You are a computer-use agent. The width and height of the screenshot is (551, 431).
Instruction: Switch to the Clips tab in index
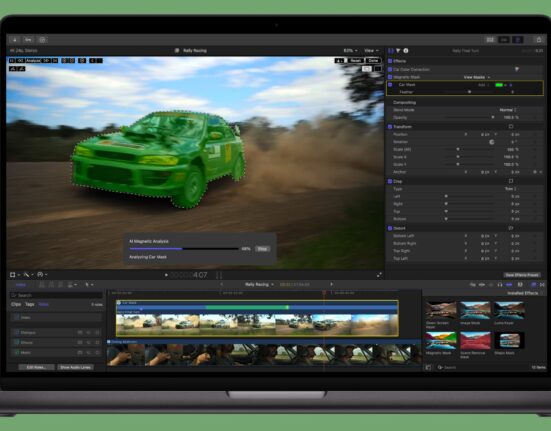[x=16, y=304]
